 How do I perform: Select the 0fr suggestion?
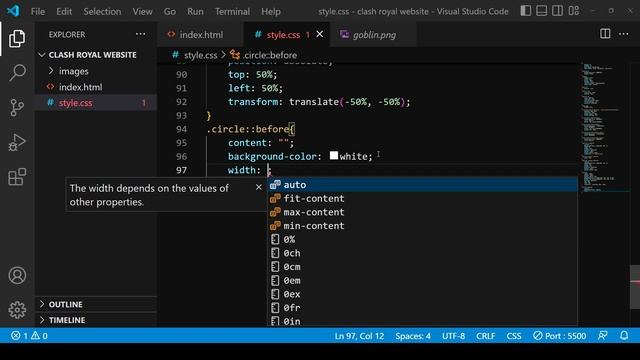click(422, 308)
